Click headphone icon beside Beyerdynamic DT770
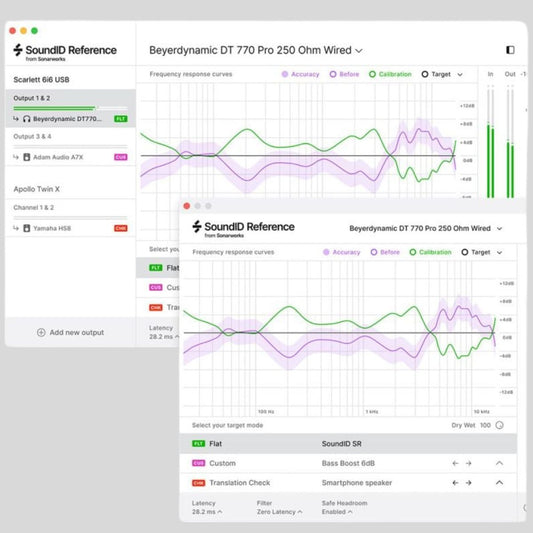The width and height of the screenshot is (533, 533). pyautogui.click(x=27, y=119)
